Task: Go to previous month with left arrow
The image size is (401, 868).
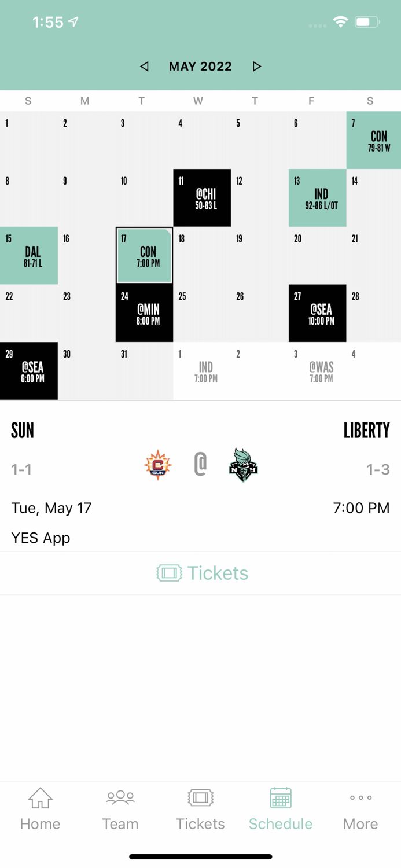Action: (x=144, y=66)
